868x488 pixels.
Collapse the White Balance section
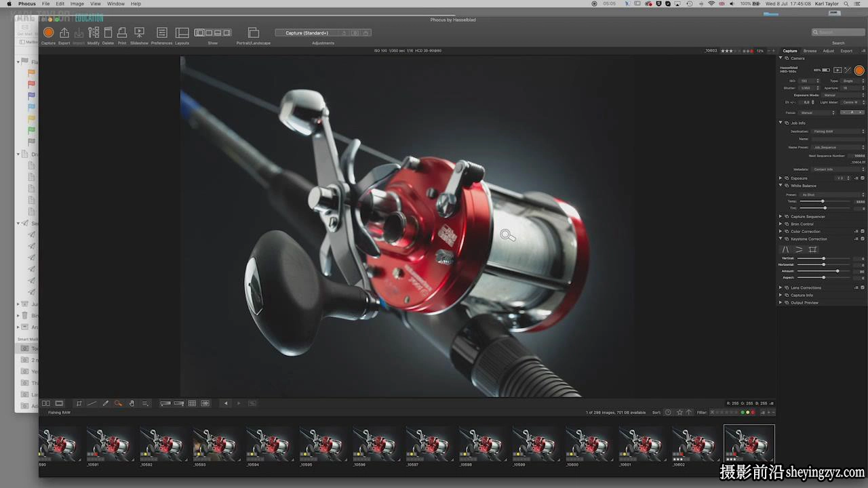[781, 186]
